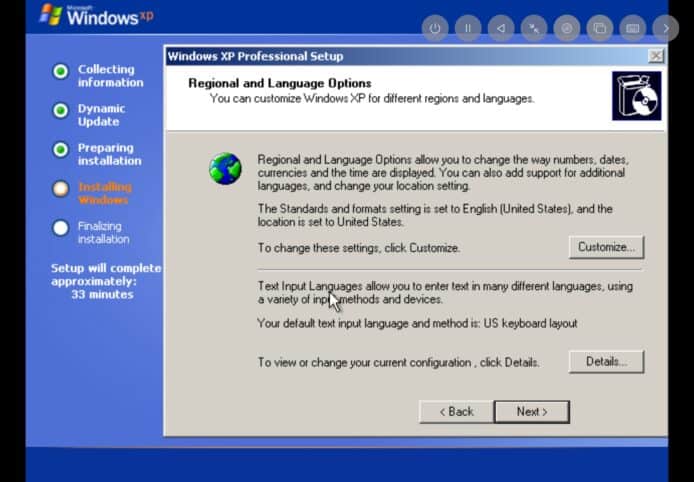Go Back to previous setup page
Viewport: 694px width, 482px height.
[x=455, y=412]
